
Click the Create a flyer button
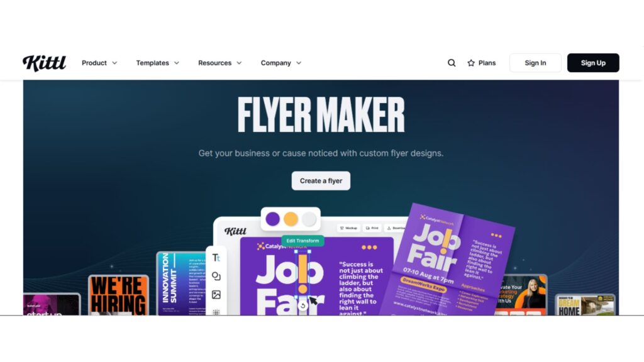point(321,180)
